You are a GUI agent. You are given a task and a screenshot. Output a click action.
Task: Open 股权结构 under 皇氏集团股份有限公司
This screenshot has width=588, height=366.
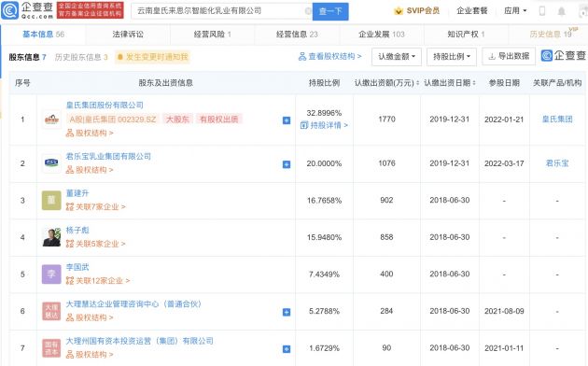(90, 133)
